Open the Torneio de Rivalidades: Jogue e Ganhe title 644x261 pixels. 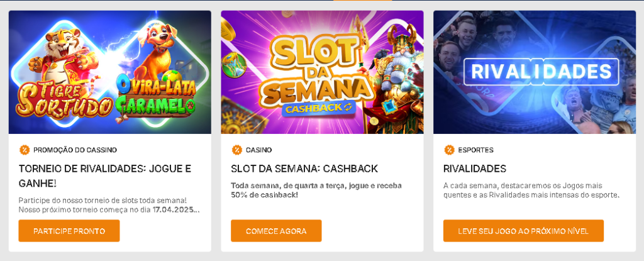point(105,176)
